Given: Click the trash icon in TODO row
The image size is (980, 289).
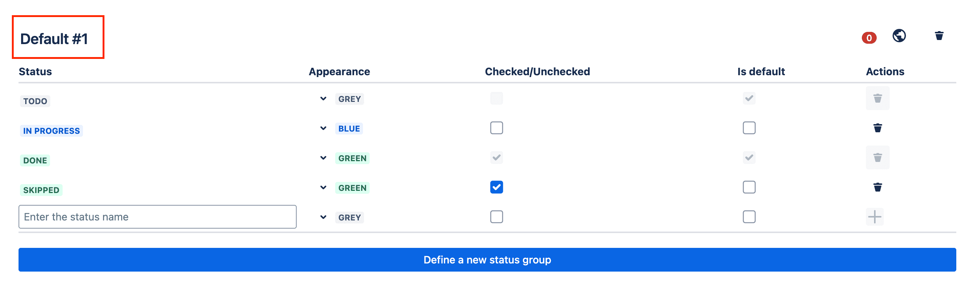Looking at the screenshot, I should point(877,99).
